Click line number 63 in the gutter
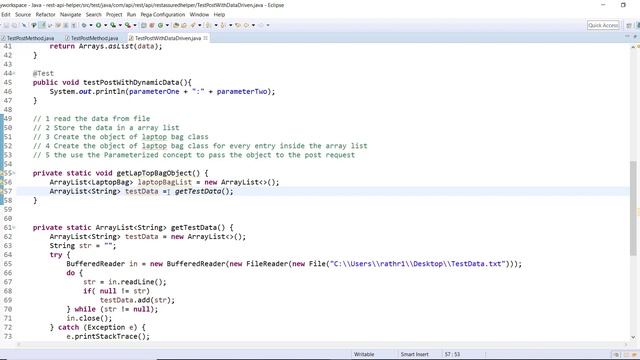Screen dimensions: 640x360 coord(8,246)
